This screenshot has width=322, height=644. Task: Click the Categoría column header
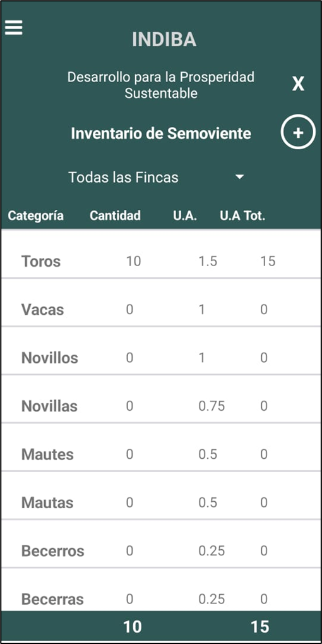[x=36, y=216]
